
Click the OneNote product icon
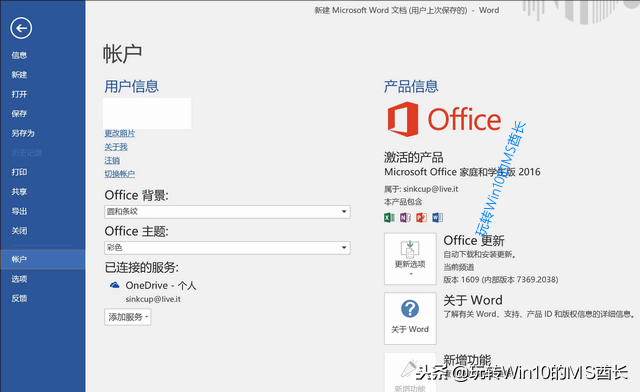(x=405, y=217)
